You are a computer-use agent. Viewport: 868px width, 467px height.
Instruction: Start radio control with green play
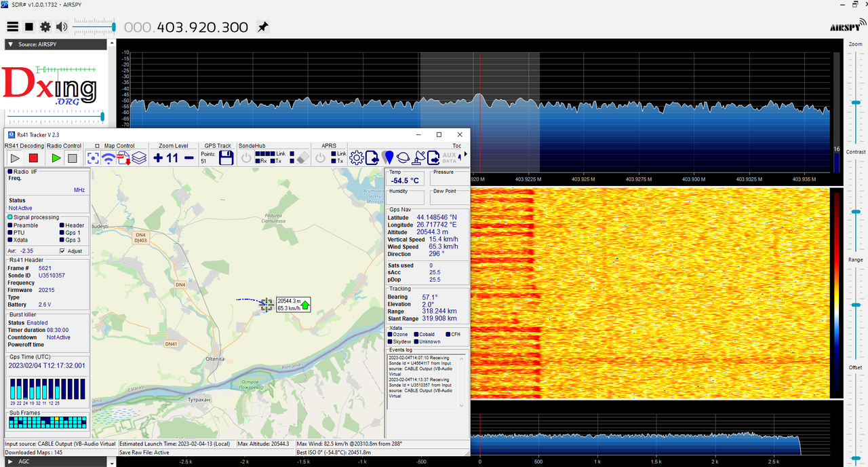(56, 158)
